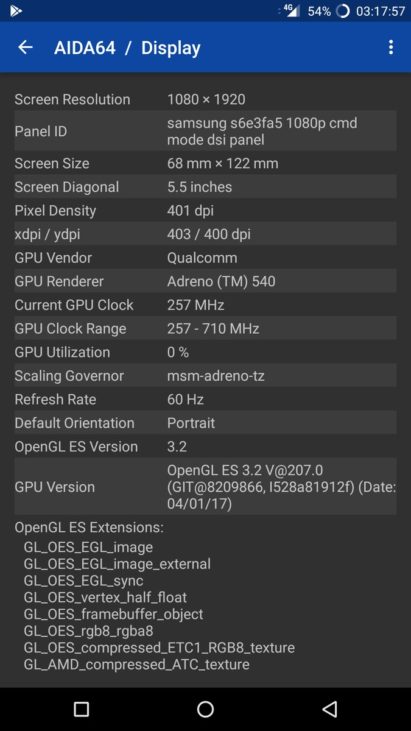Tap the Refresh Rate 60 Hz row
Viewport: 411px width, 731px height.
[x=205, y=400]
